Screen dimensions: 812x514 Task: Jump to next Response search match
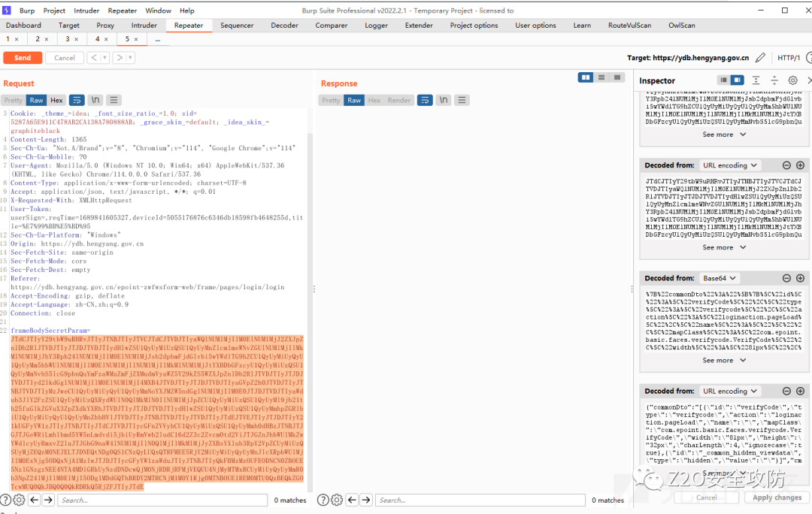tap(366, 500)
